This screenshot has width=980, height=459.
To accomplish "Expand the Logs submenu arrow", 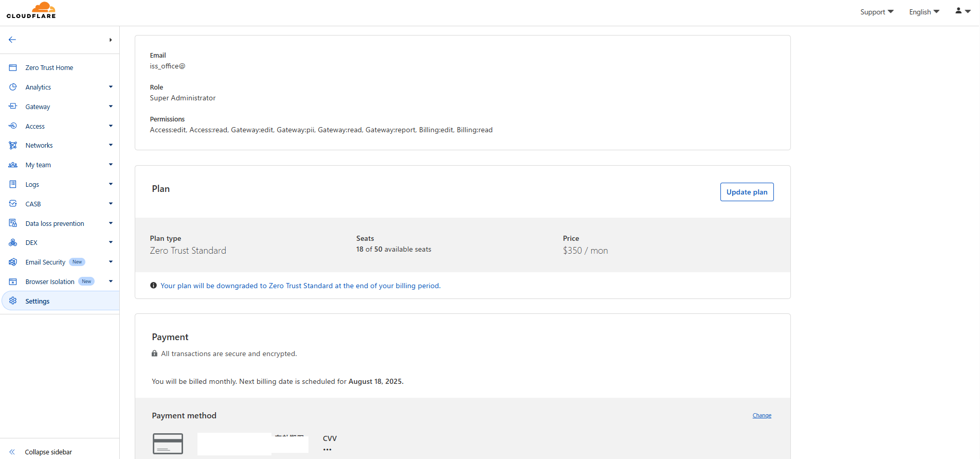I will pos(111,184).
